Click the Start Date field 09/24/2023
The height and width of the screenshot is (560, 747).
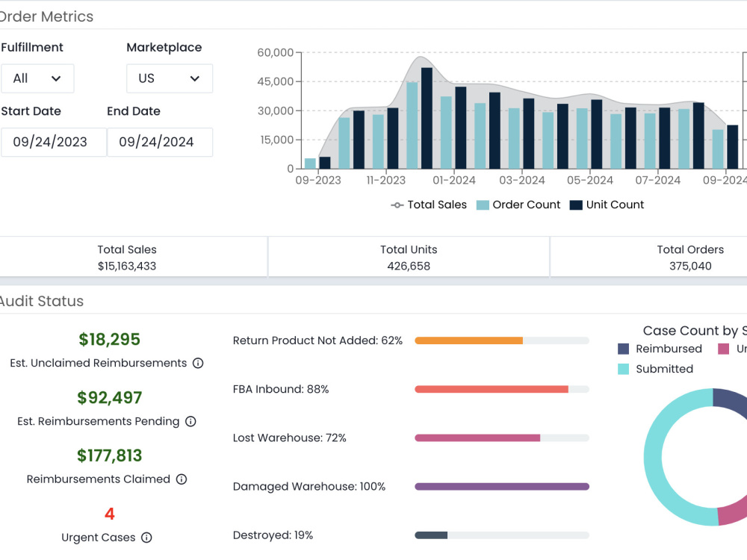tap(54, 142)
